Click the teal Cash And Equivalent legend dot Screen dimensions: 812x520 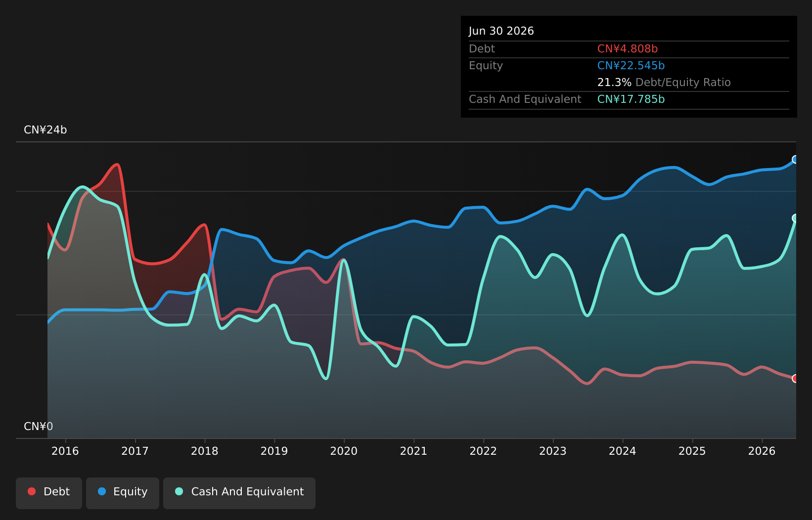pyautogui.click(x=179, y=491)
